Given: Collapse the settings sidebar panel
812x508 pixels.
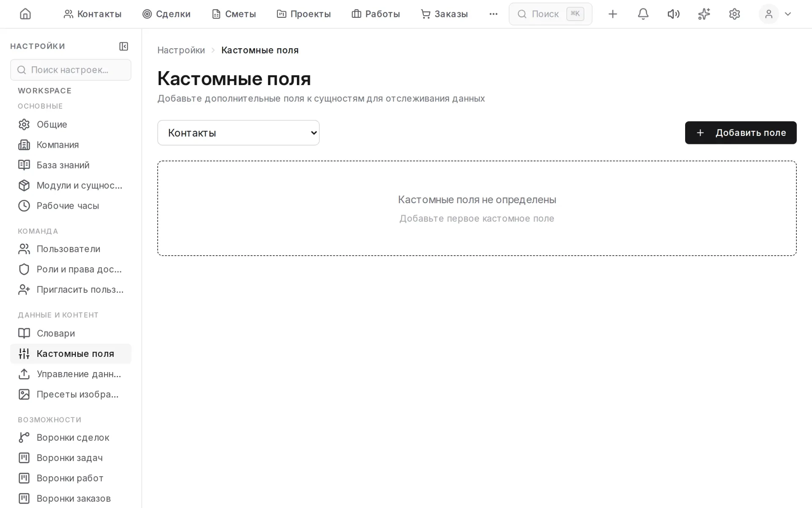Looking at the screenshot, I should [123, 46].
